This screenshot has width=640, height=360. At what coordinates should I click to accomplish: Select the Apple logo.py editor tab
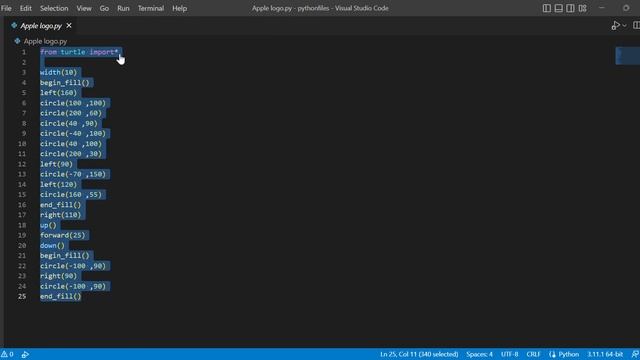tap(41, 26)
